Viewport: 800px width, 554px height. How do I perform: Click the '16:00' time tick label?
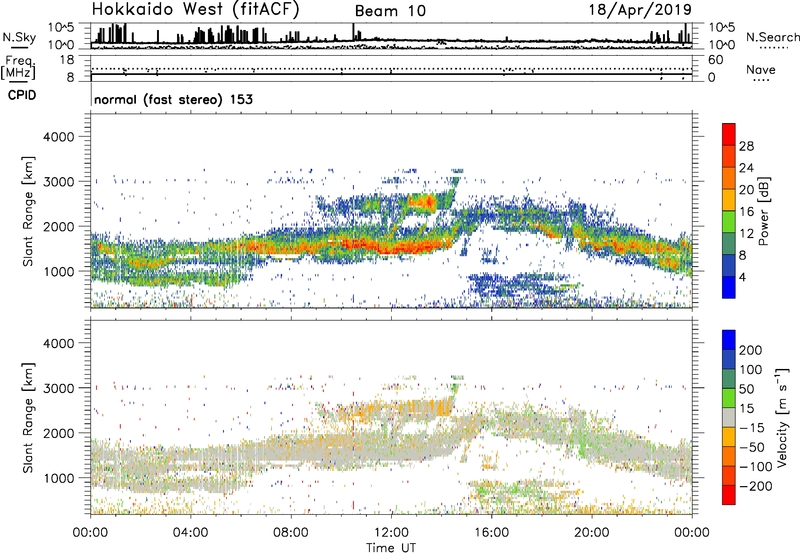[x=491, y=533]
